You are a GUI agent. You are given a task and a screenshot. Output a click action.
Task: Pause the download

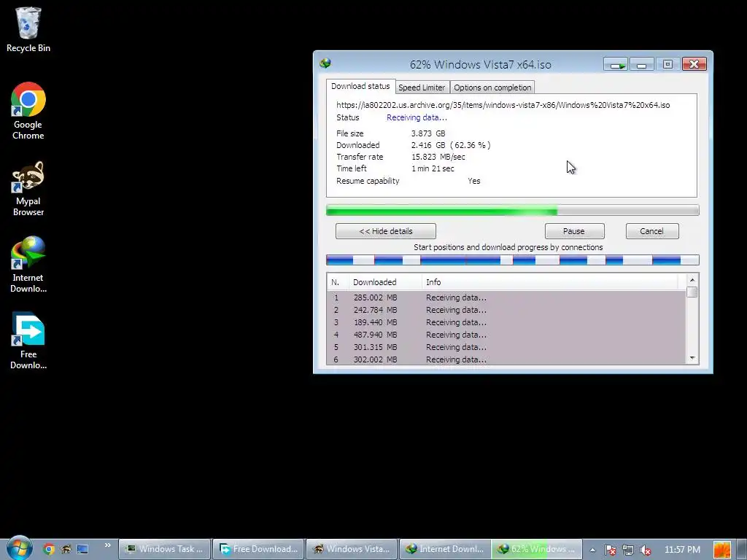[x=575, y=231]
